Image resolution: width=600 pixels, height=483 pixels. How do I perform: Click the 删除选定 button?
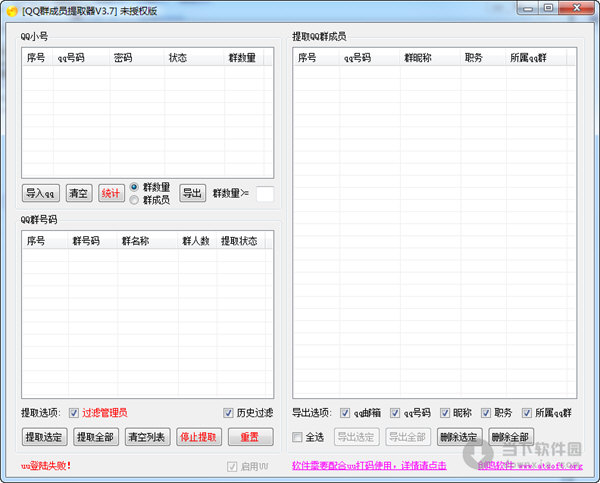[x=460, y=437]
